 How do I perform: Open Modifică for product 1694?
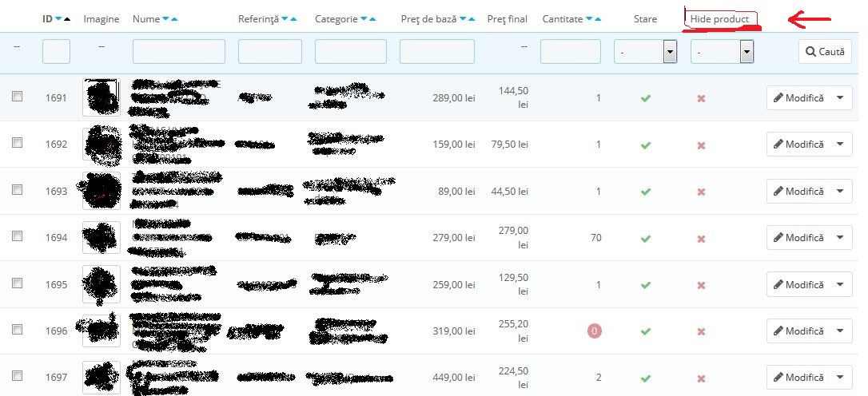pos(798,238)
